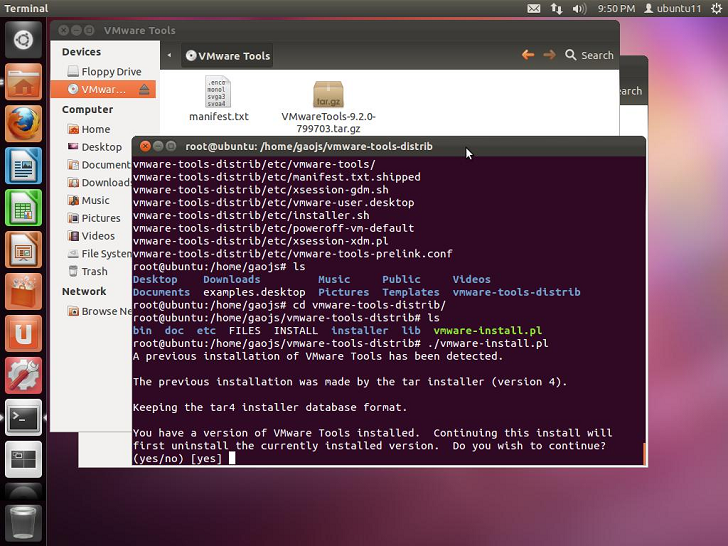Open the session power-gear menu
This screenshot has height=546, width=728.
click(716, 8)
